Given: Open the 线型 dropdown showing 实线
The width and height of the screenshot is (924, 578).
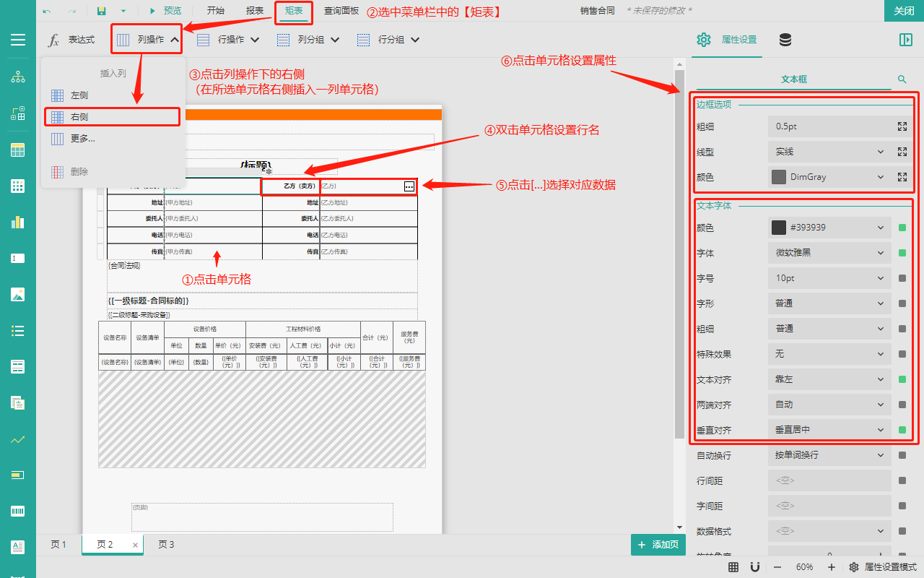Looking at the screenshot, I should click(829, 152).
